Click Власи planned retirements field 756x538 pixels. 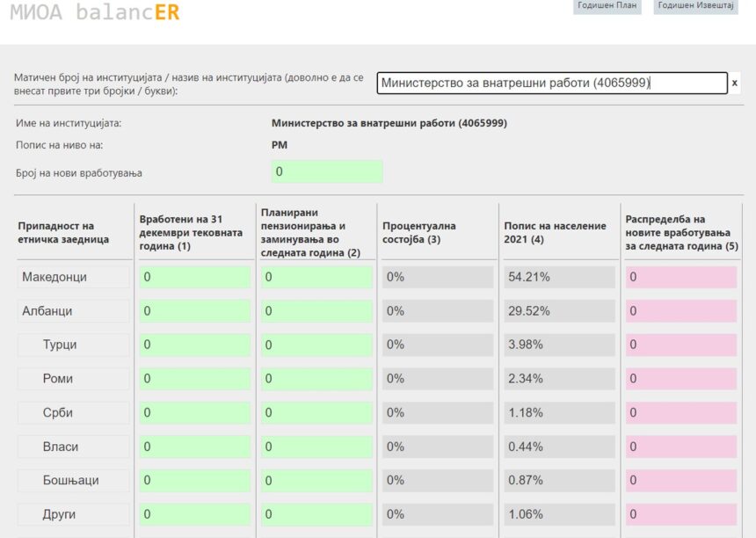[316, 447]
